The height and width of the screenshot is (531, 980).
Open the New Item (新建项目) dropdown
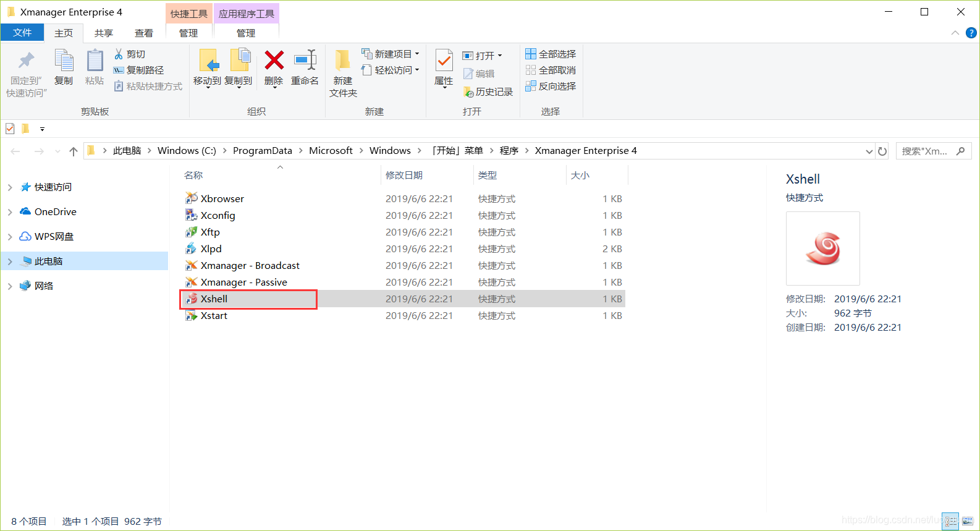(x=391, y=54)
